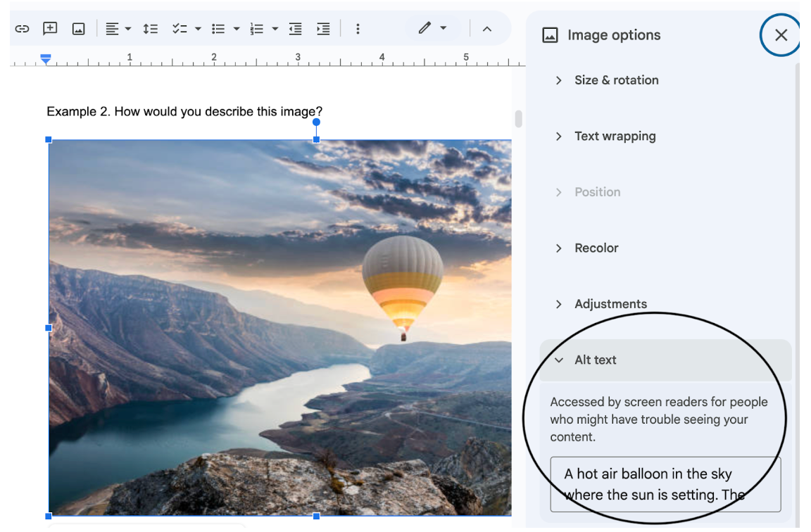Open the Line spacing icon
This screenshot has width=811, height=532.
150,28
